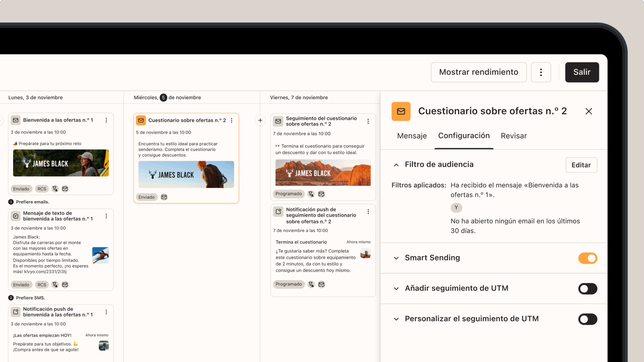
Task: Click the Prefiere SMS. branch label
Action: pos(31,298)
